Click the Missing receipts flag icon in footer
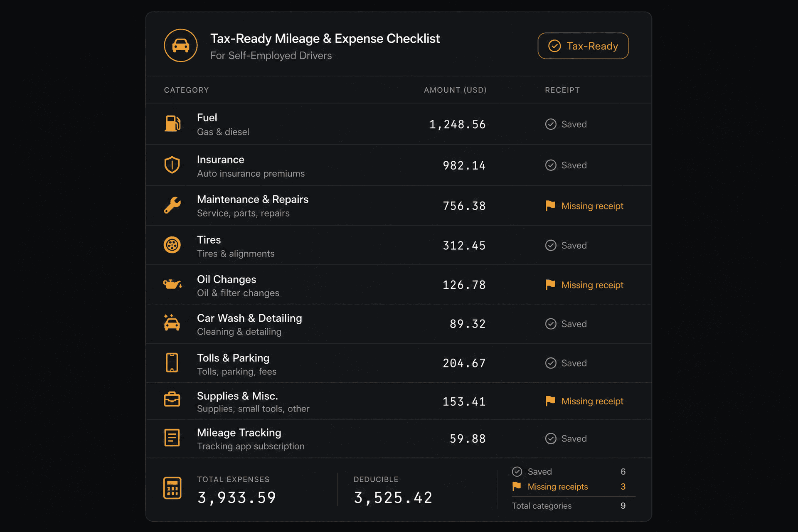This screenshot has width=798, height=532. (x=517, y=486)
